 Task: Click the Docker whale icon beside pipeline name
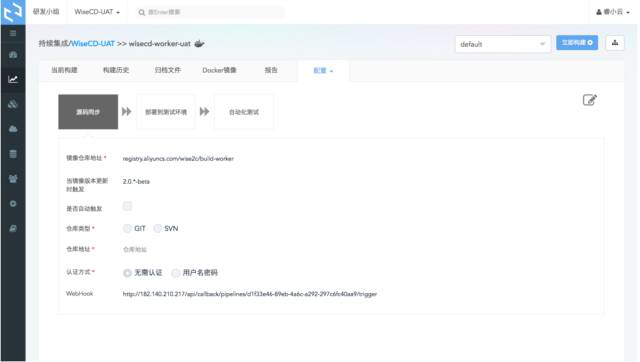199,44
